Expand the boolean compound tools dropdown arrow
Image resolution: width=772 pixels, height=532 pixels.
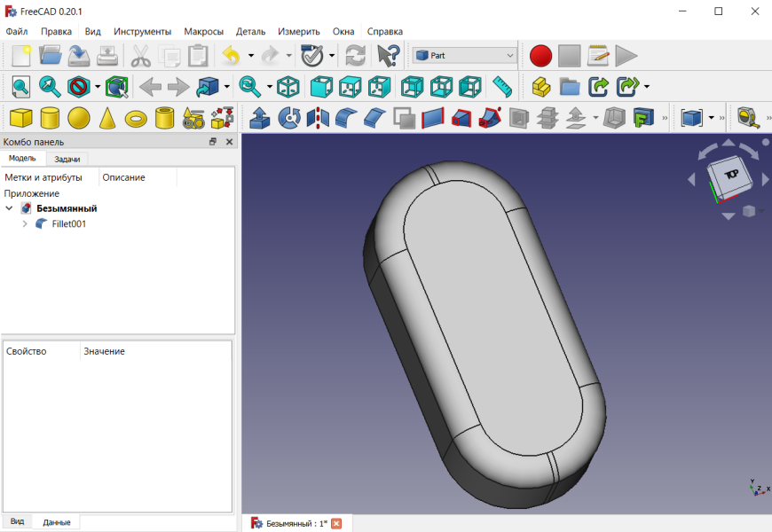711,118
